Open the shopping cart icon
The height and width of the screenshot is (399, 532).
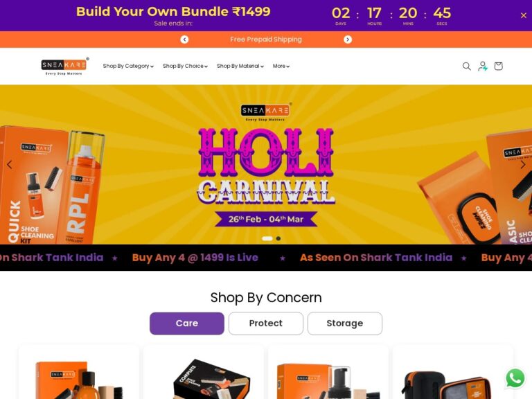tap(498, 66)
